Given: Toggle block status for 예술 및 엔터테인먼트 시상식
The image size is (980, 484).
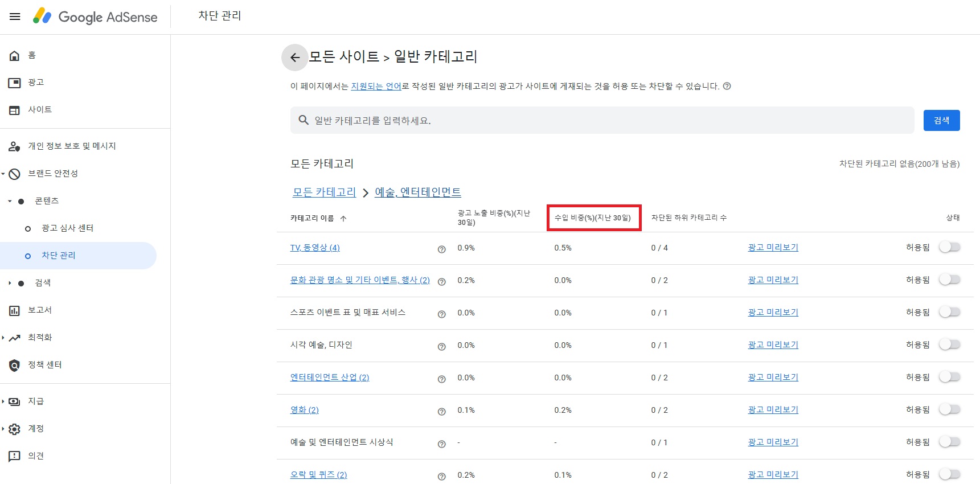Looking at the screenshot, I should tap(949, 442).
